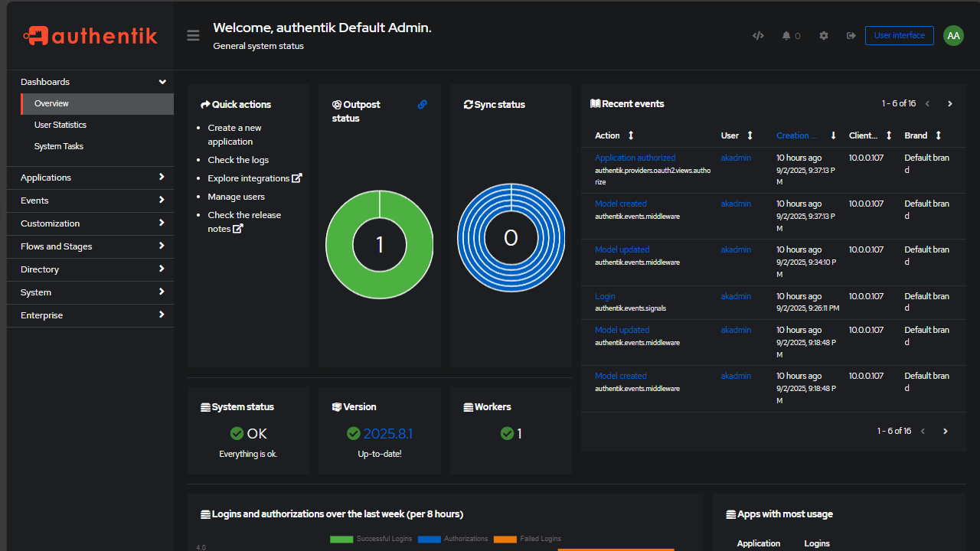Open settings via the gear icon
The image size is (980, 551).
coord(824,36)
